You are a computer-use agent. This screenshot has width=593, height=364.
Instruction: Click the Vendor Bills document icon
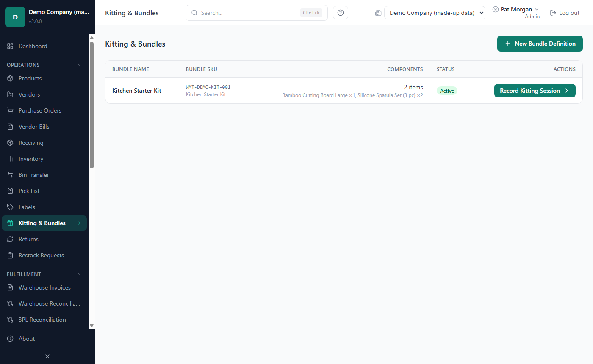(10, 127)
